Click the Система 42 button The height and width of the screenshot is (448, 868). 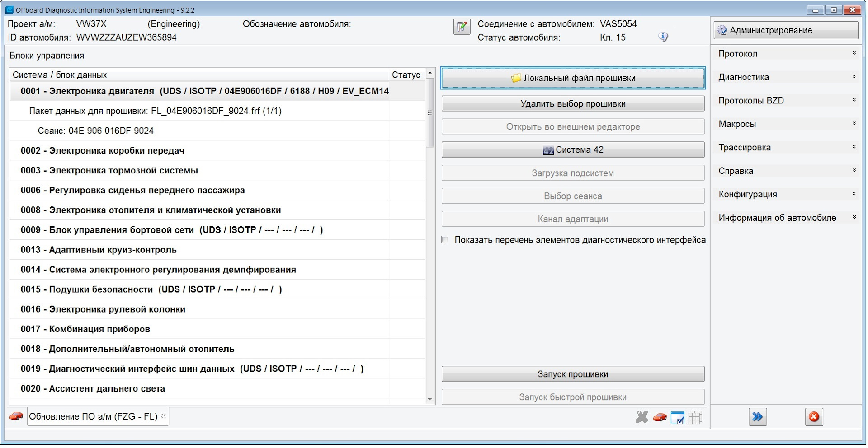(573, 150)
